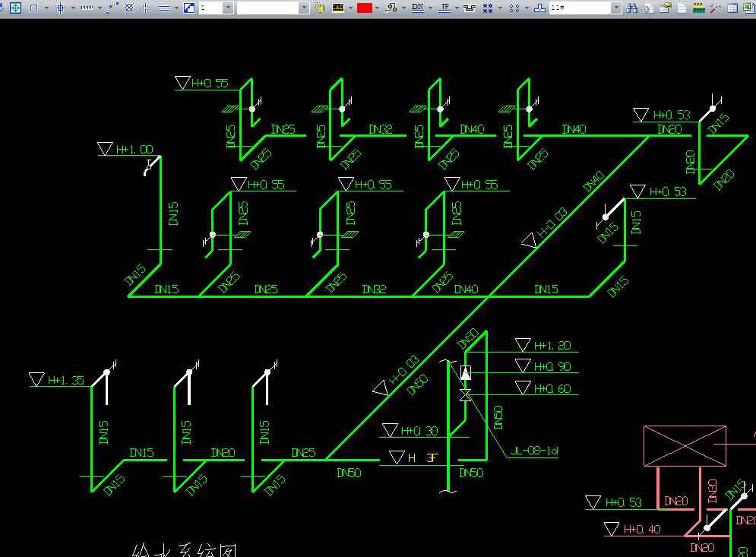Expand arrow beside parallel lines icon
Image resolution: width=756 pixels, height=557 pixels.
[176, 8]
